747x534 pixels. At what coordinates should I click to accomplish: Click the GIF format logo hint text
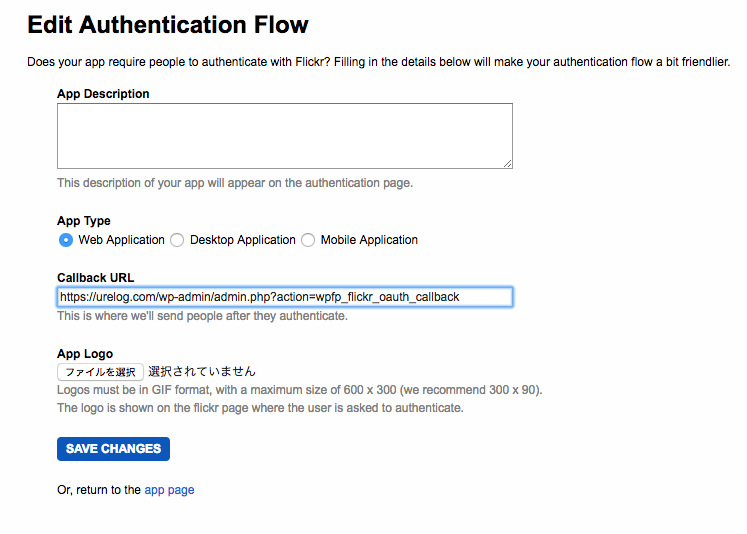click(x=300, y=390)
